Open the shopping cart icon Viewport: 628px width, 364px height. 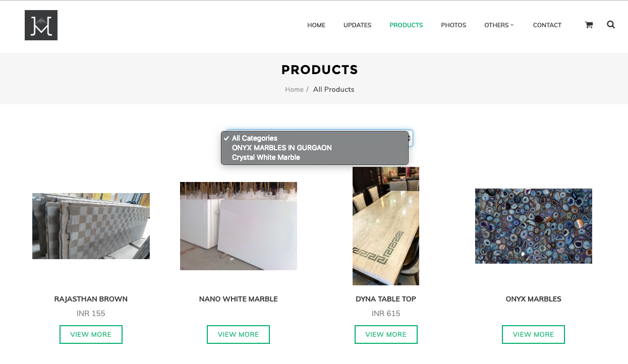point(589,25)
